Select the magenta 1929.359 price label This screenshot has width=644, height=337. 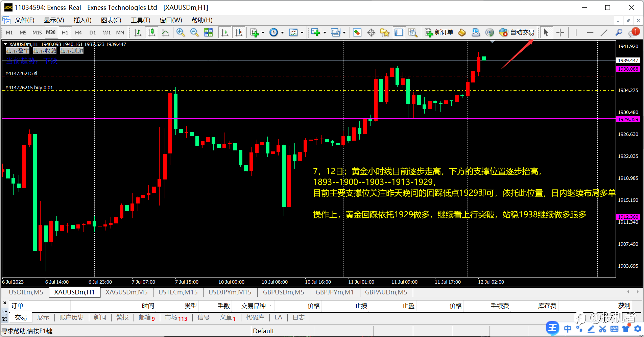click(628, 119)
